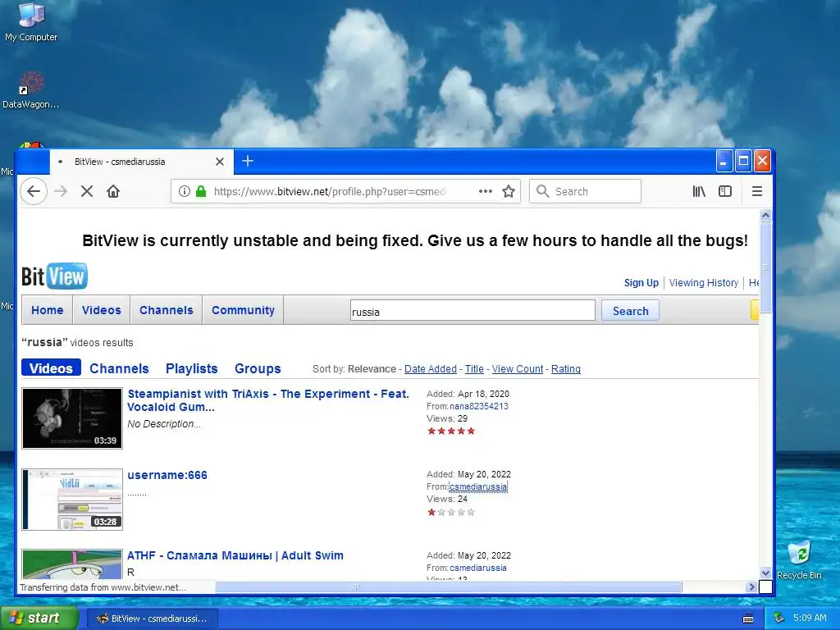Click vertical scrollbar up arrow
Screen dimensions: 840x630
[x=765, y=216]
